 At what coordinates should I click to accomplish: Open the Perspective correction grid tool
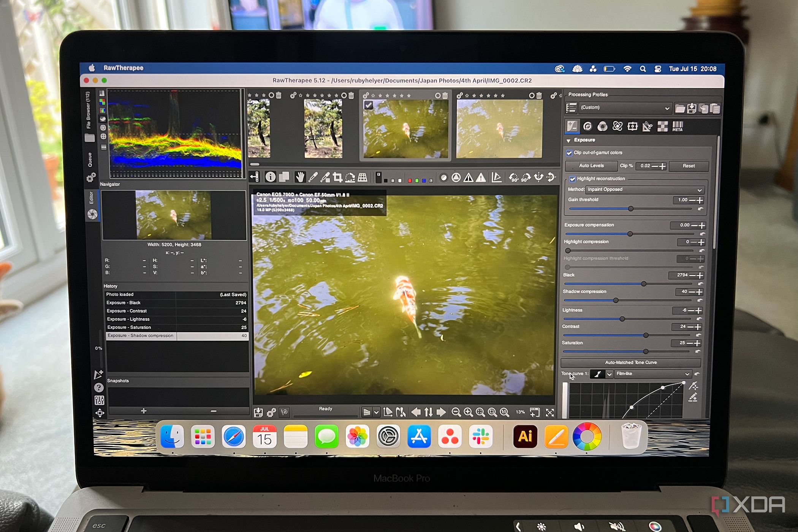pos(363,177)
